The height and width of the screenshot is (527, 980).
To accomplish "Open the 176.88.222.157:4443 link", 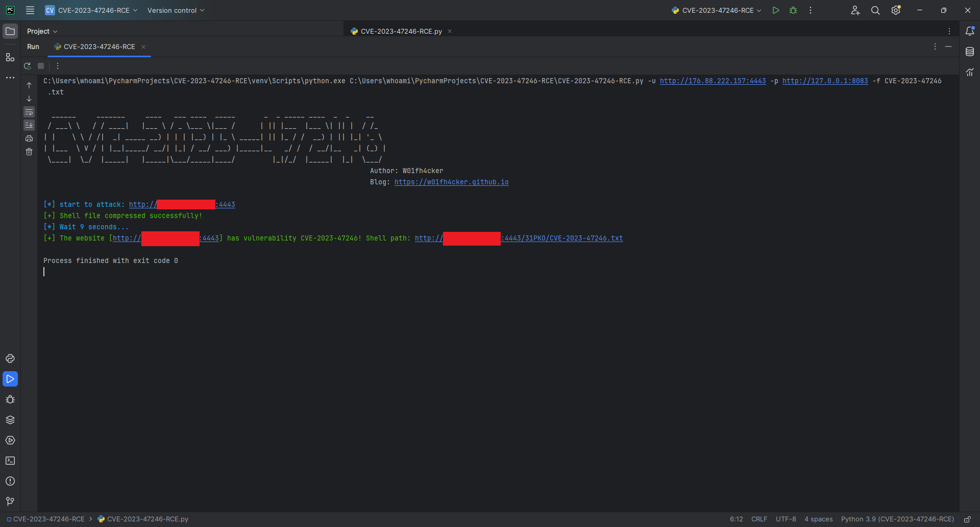I will [713, 81].
